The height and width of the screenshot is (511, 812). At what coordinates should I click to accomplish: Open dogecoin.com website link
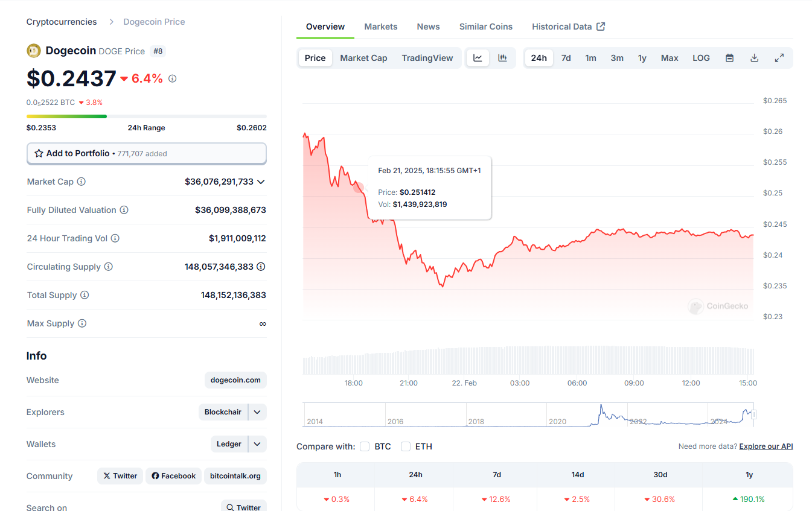(x=235, y=380)
